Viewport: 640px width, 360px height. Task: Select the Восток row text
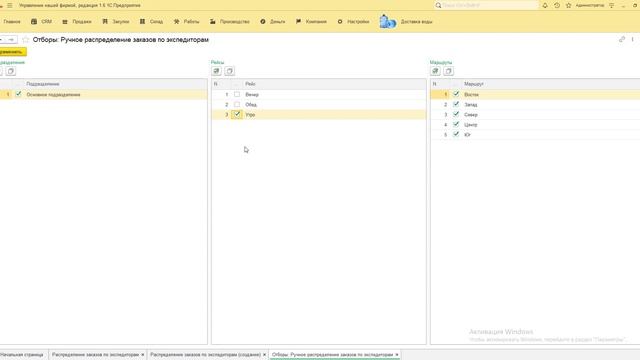pyautogui.click(x=471, y=94)
